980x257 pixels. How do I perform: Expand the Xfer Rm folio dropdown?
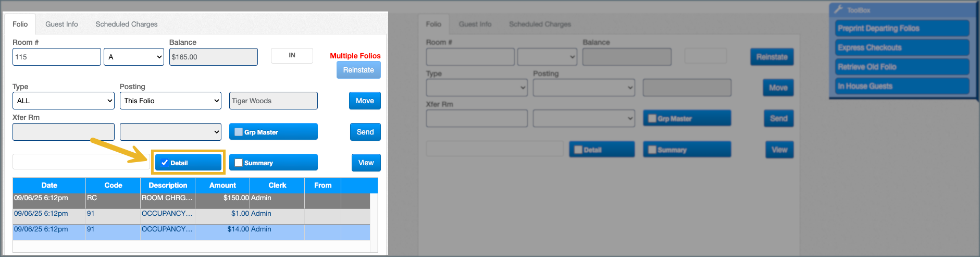click(171, 132)
